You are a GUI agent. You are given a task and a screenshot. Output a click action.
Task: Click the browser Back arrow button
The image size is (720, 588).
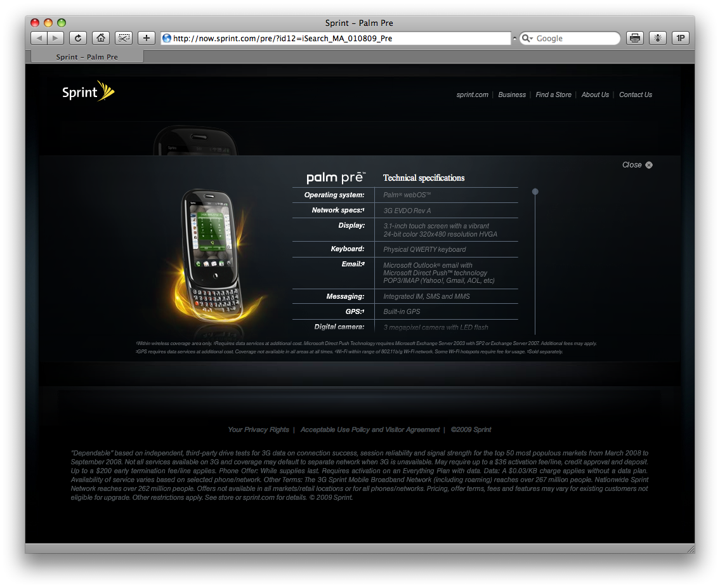(39, 38)
